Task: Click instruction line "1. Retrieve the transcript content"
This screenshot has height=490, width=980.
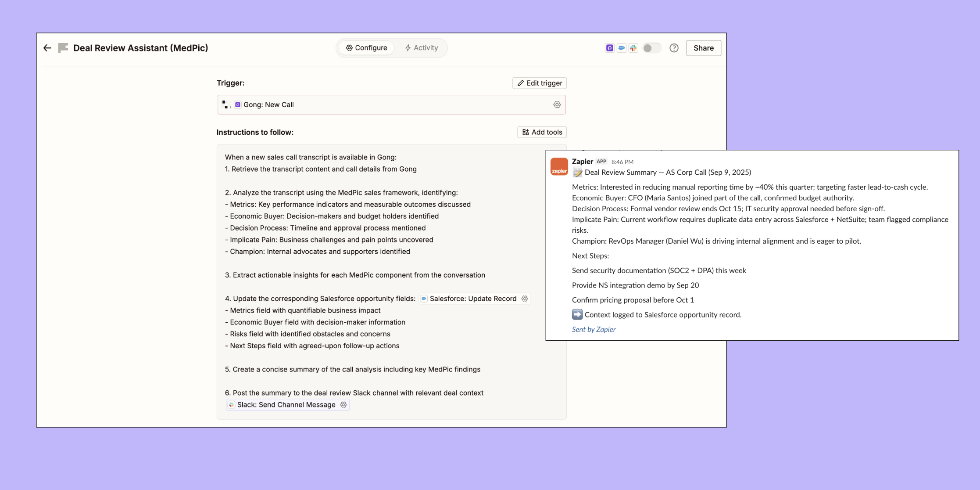Action: point(321,169)
